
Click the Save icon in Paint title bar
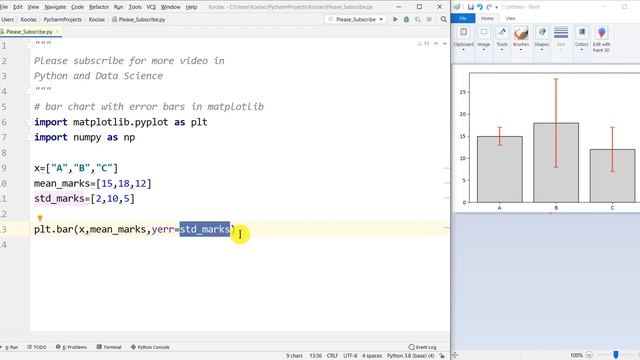(471, 7)
